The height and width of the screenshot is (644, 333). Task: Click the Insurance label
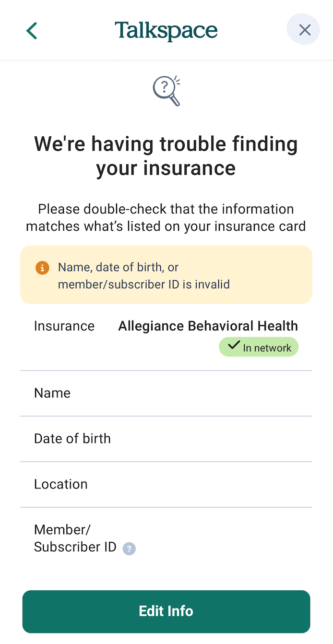click(x=64, y=326)
